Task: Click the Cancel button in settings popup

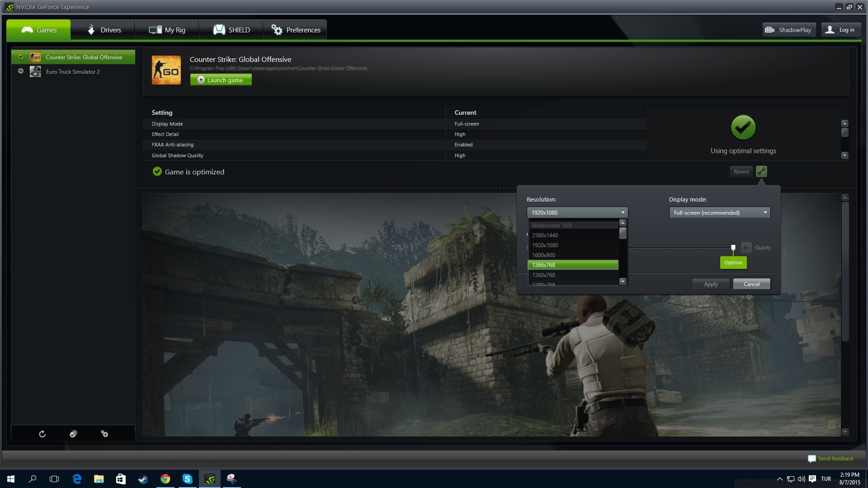Action: pos(751,284)
